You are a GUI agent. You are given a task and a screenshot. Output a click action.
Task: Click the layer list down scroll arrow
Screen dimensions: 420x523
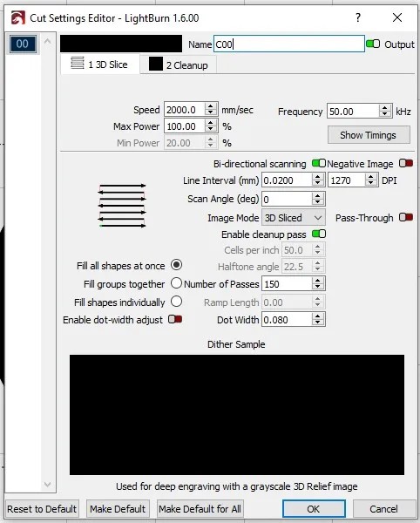(47, 485)
